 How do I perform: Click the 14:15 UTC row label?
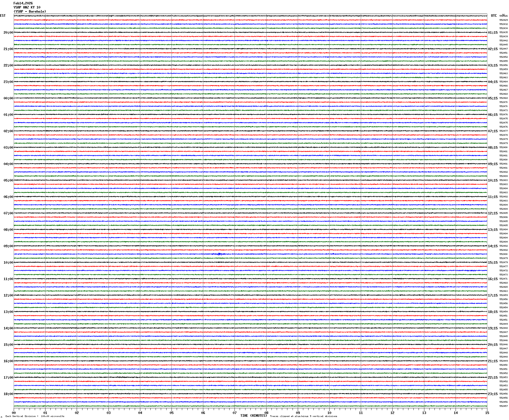(493, 246)
